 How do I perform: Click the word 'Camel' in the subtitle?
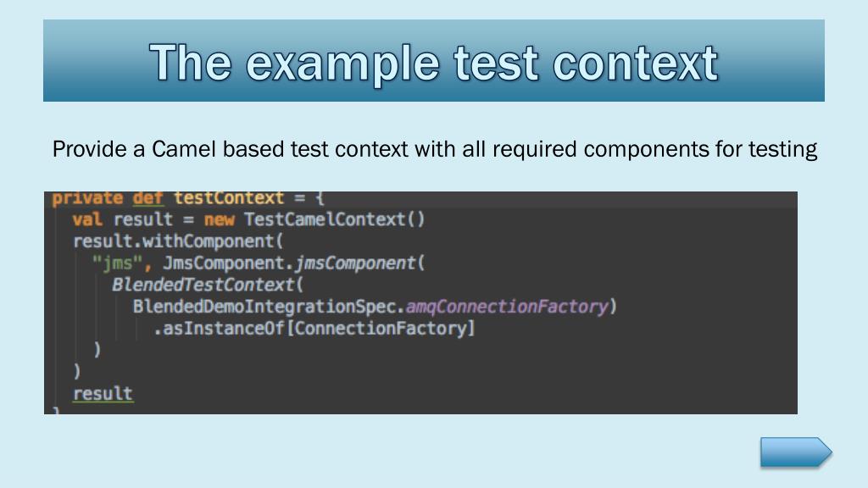[184, 149]
